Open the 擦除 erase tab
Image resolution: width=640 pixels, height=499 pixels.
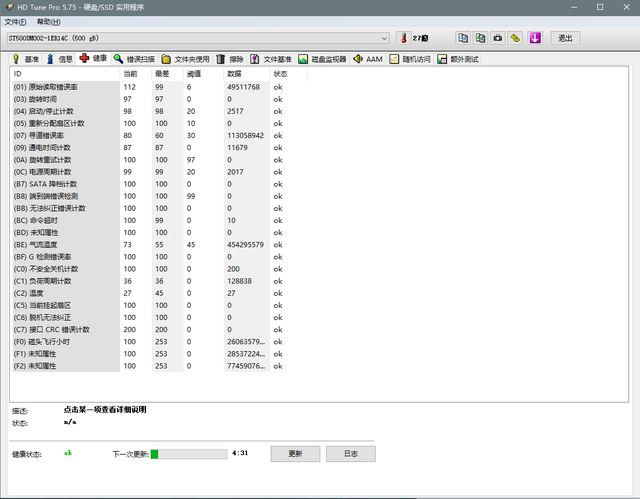(230, 59)
